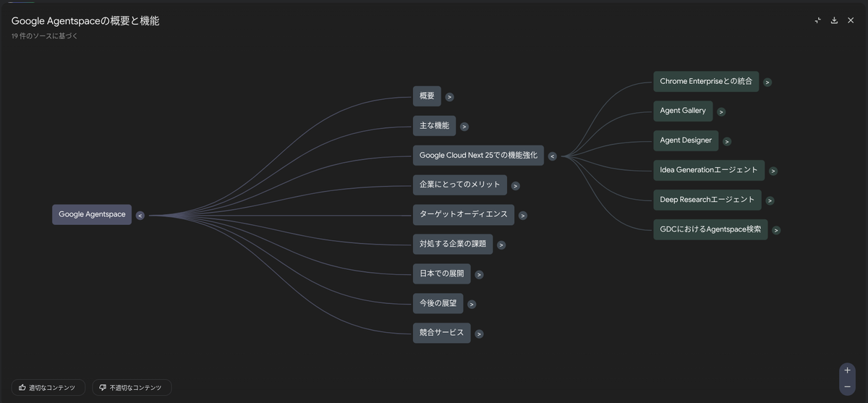Expand 対処する企業の課題 chevron
The image size is (868, 403).
[501, 245]
